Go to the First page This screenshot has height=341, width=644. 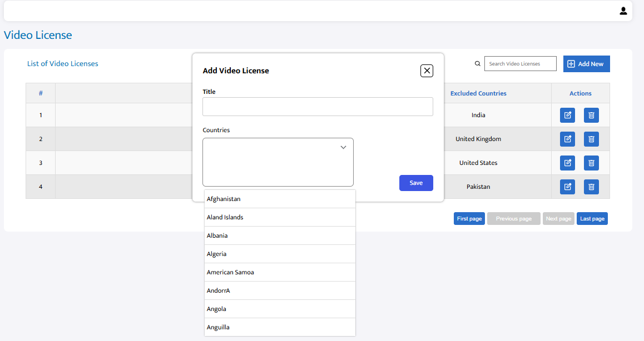(x=469, y=219)
